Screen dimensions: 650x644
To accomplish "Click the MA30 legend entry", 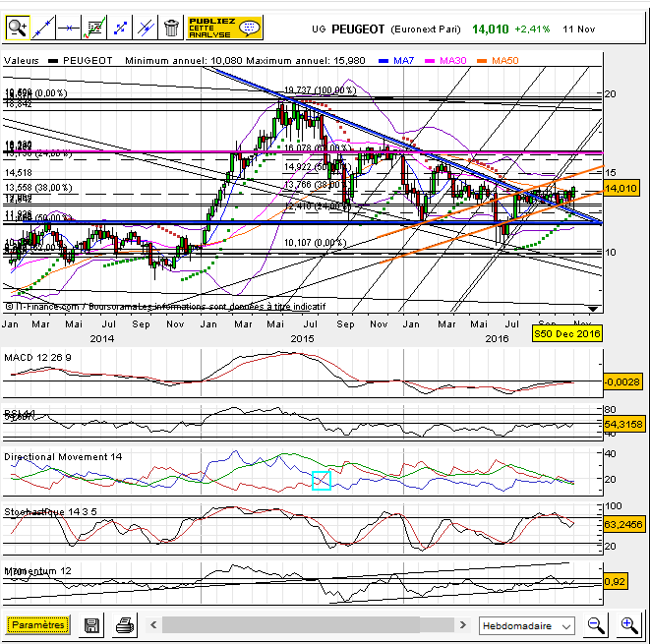I will [x=446, y=61].
